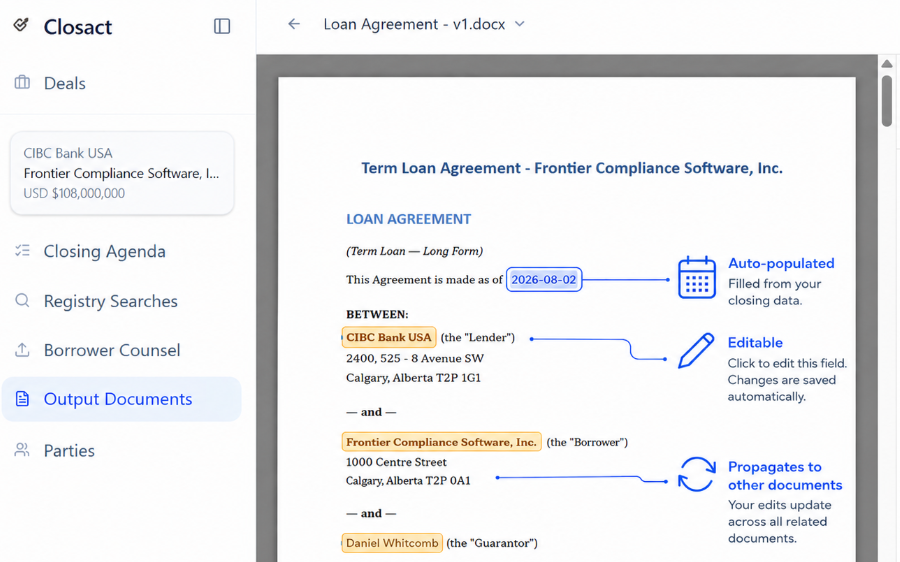Screen dimensions: 900x562
Task: Click the Output Documents file icon
Action: click(x=22, y=398)
